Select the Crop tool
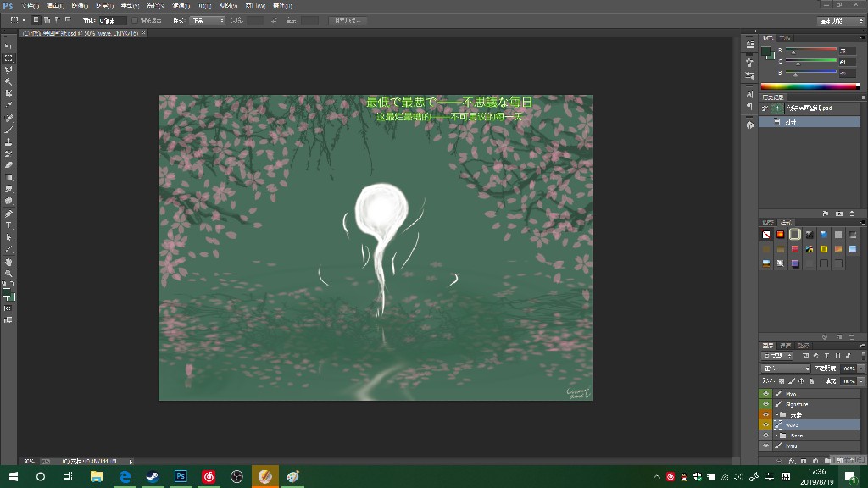The height and width of the screenshot is (488, 868). (8, 93)
